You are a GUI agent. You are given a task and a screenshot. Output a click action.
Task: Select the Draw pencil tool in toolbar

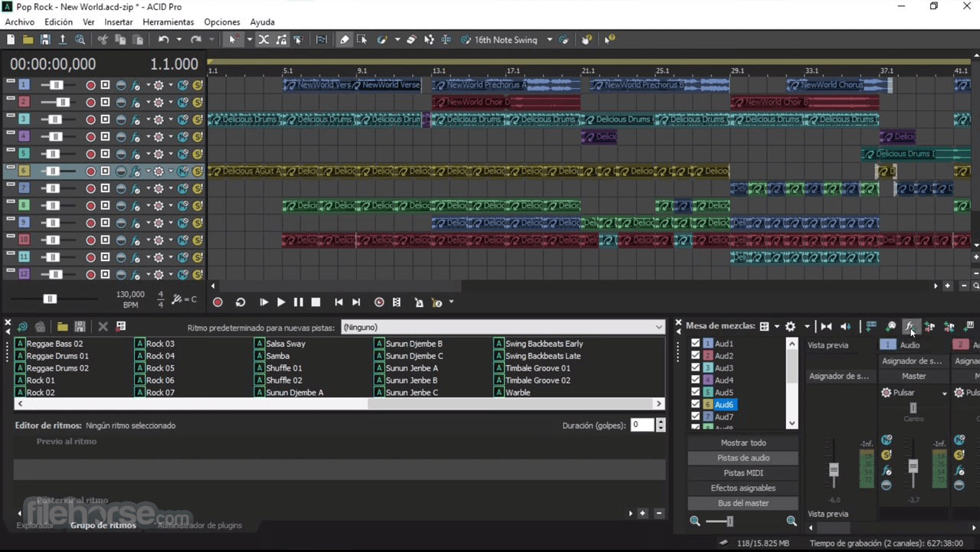tap(345, 40)
